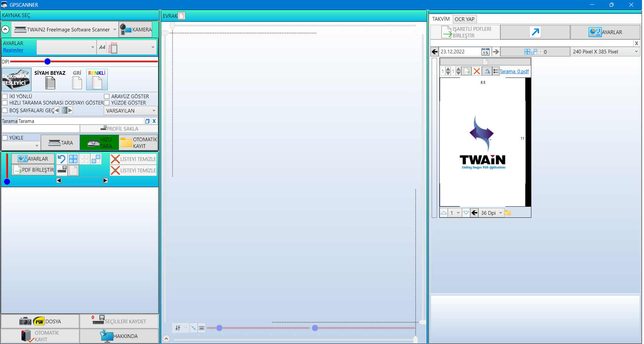Click the scanner icon in preview bottom toolbar

point(202,328)
